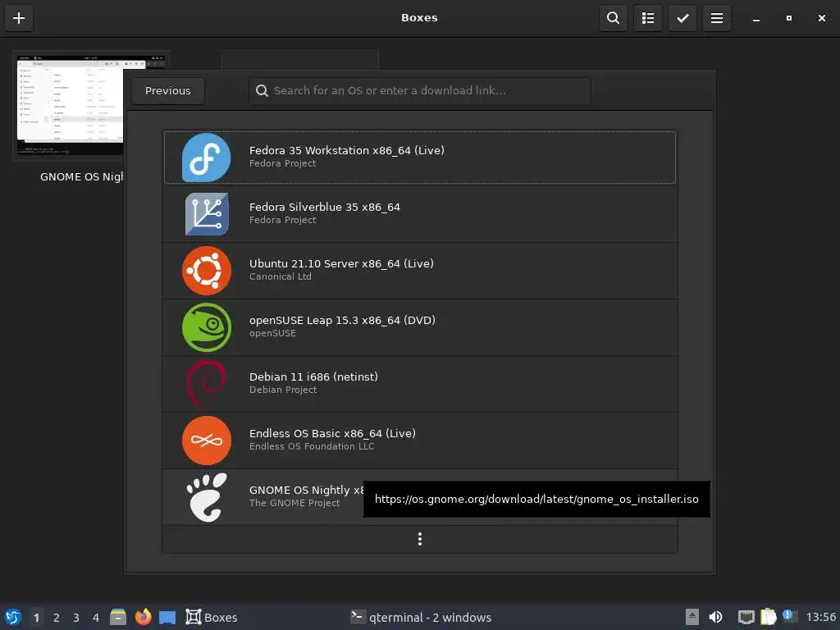Click the Endless OS infinity logo icon
840x630 pixels.
click(x=206, y=441)
